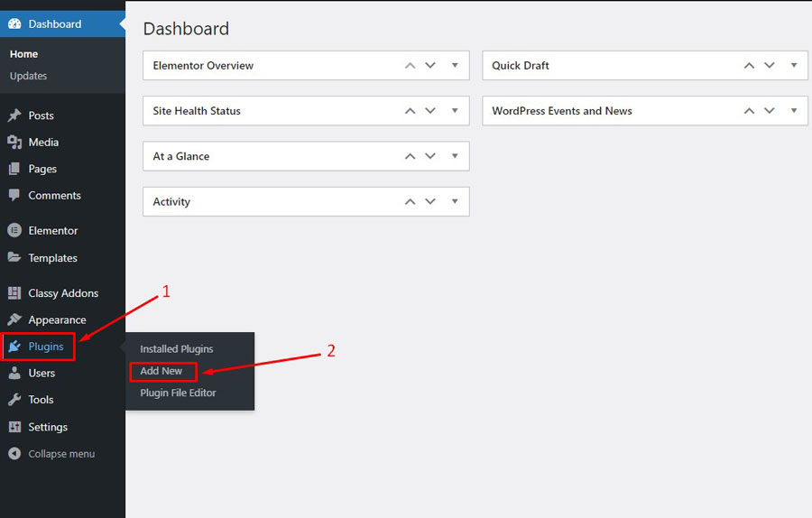Toggle Site Health Status panel open
812x518 pixels.
pos(455,110)
